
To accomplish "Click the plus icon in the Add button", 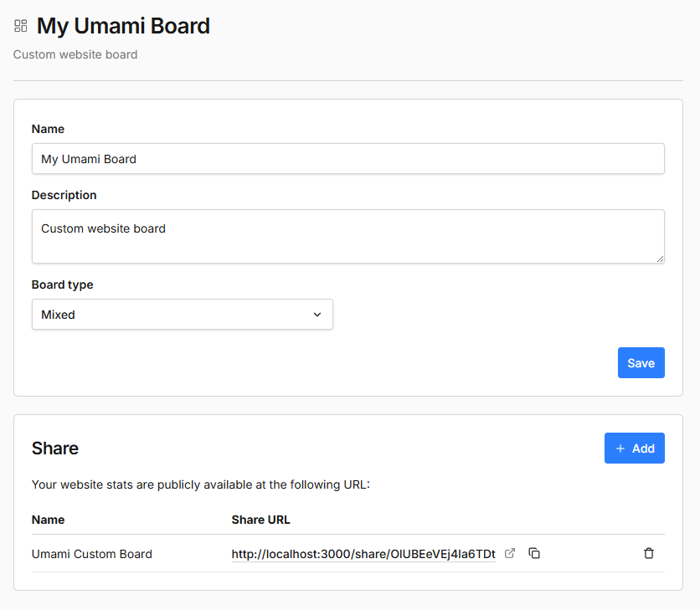I will coord(620,449).
